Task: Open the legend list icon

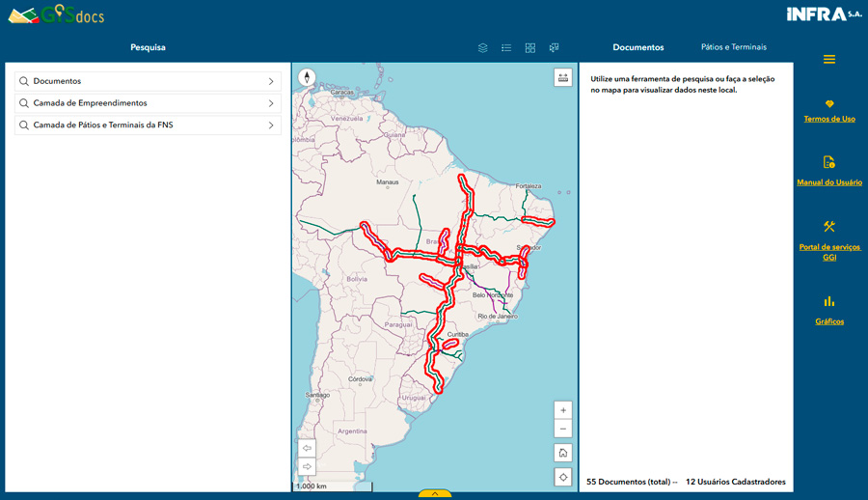Action: (x=506, y=47)
